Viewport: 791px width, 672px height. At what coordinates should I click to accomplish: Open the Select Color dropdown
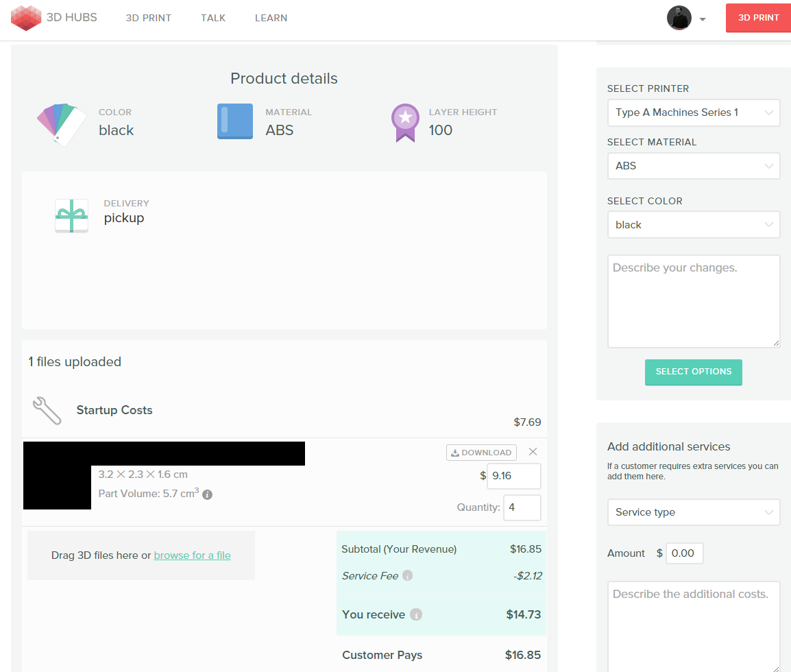click(x=693, y=225)
